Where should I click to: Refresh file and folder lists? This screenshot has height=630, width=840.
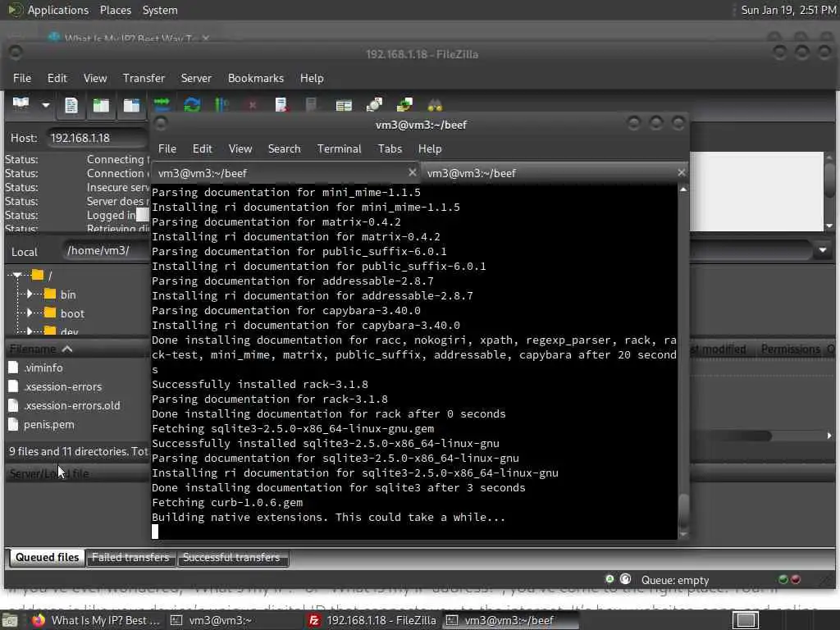tap(192, 104)
